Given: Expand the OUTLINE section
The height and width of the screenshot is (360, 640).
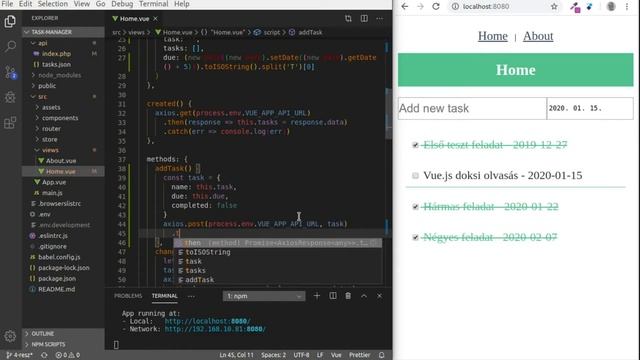Looking at the screenshot, I should (63, 333).
